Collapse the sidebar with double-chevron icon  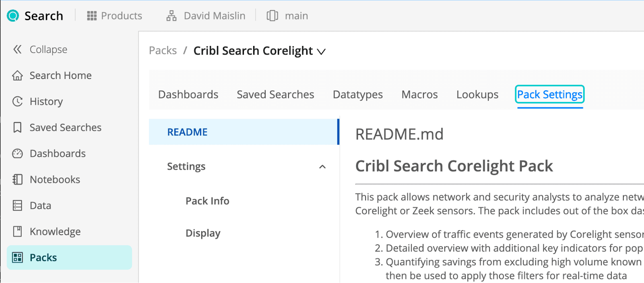tap(17, 50)
